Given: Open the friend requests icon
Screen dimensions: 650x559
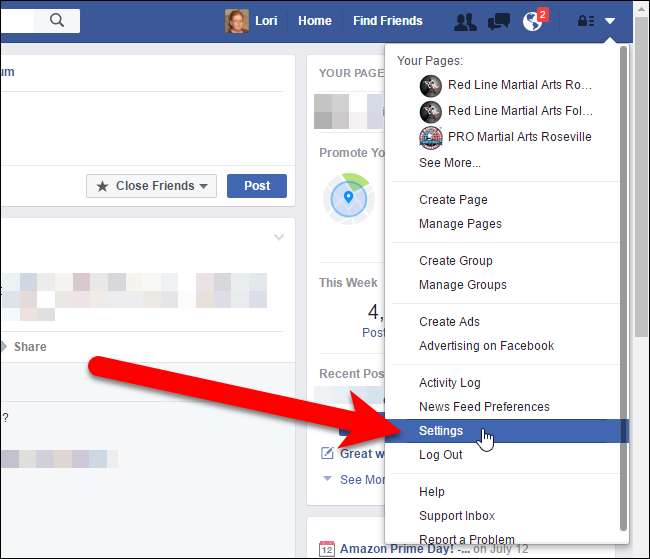Looking at the screenshot, I should [465, 22].
